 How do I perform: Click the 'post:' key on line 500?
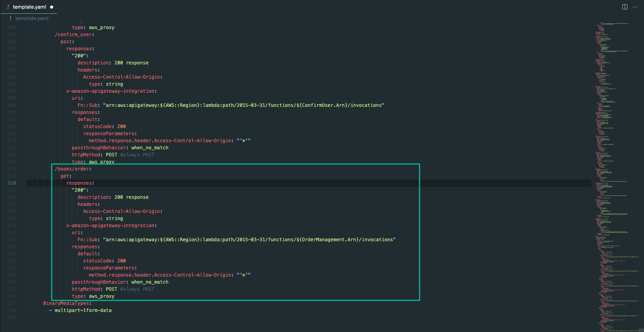[x=67, y=42]
